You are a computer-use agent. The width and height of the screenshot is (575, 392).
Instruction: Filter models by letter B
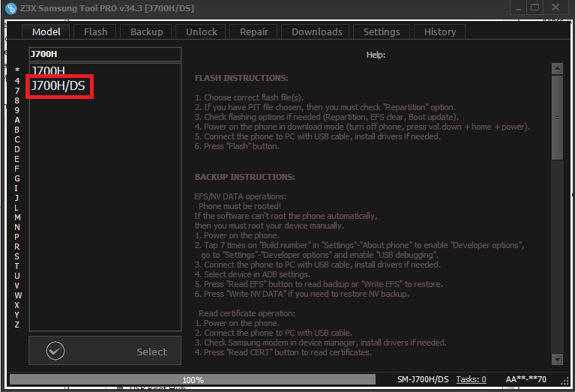click(x=17, y=130)
